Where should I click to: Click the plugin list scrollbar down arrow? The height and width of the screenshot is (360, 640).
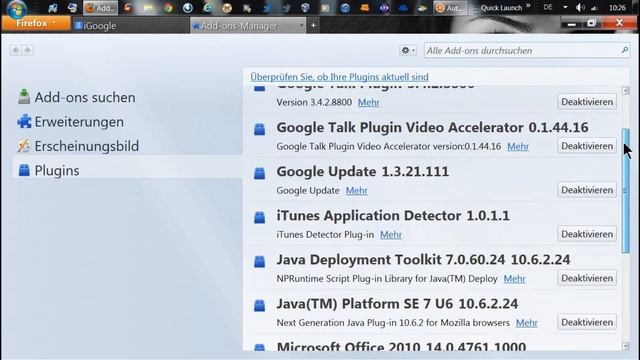pos(626,346)
